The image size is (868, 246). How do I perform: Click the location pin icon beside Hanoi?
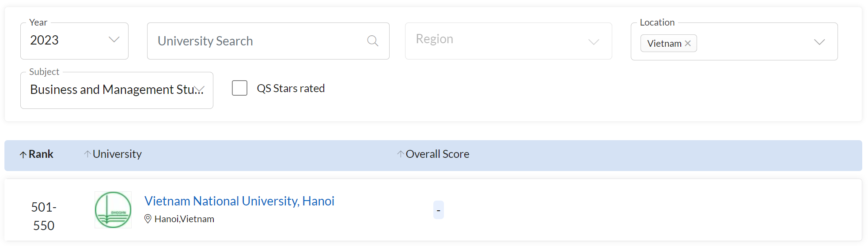pyautogui.click(x=148, y=219)
